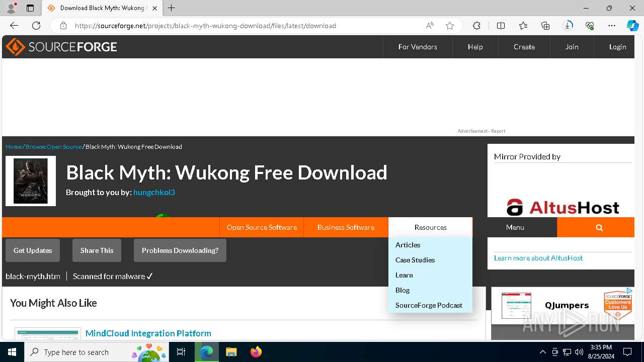
Task: Click Advertisement - Report link
Action: pos(481,131)
